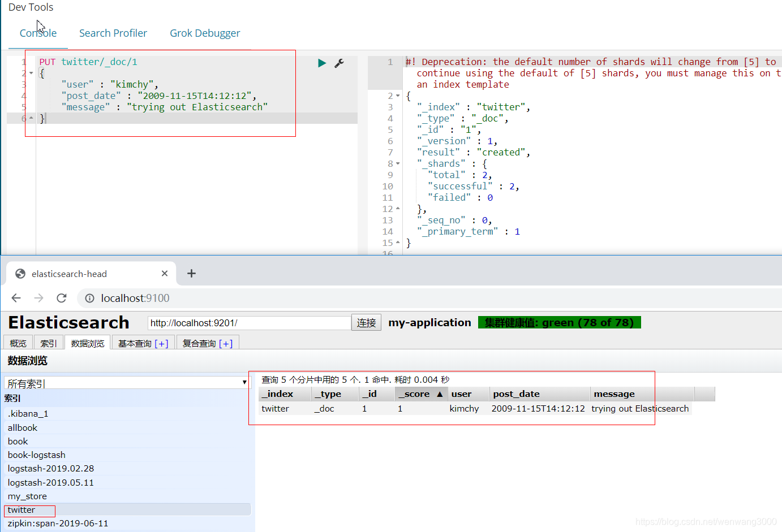Collapse response JSON fold arrow at line 2
This screenshot has width=782, height=532.
tap(398, 96)
